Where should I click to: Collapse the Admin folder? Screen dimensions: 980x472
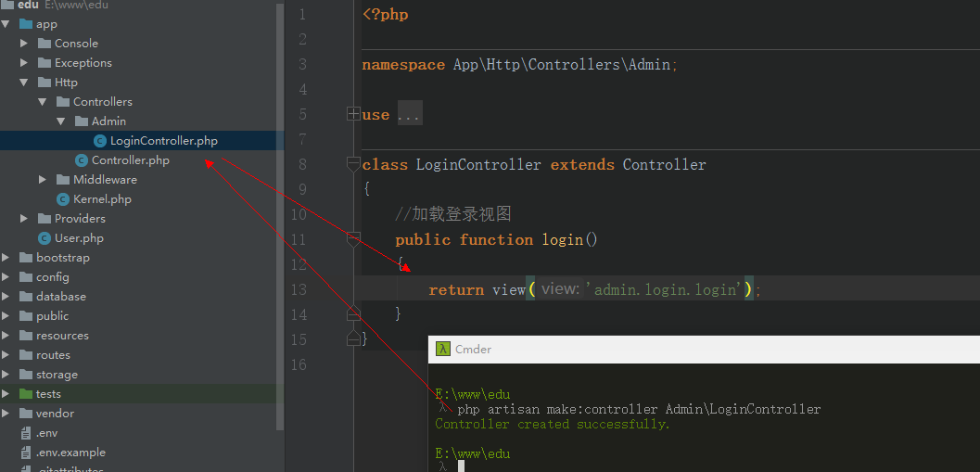61,121
